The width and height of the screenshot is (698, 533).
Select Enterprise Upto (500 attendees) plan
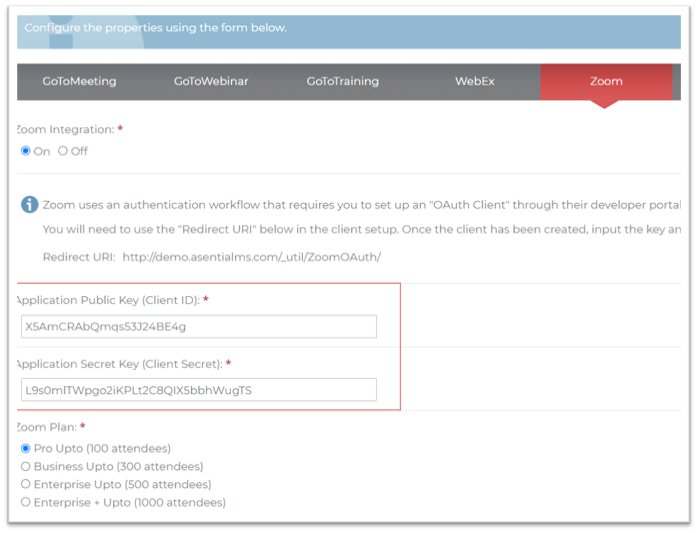tap(26, 484)
